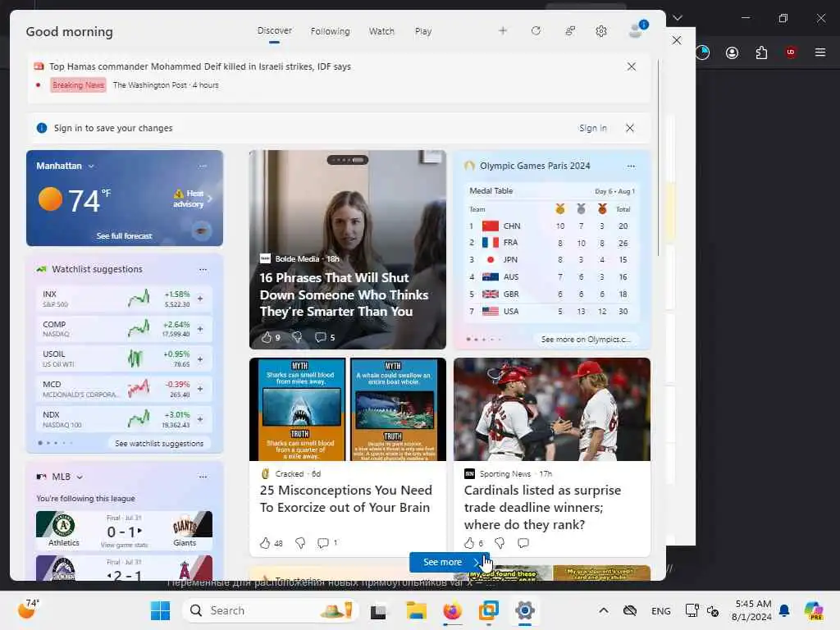Open Watchlist suggestions more options
This screenshot has height=630, width=840.
pyautogui.click(x=203, y=269)
